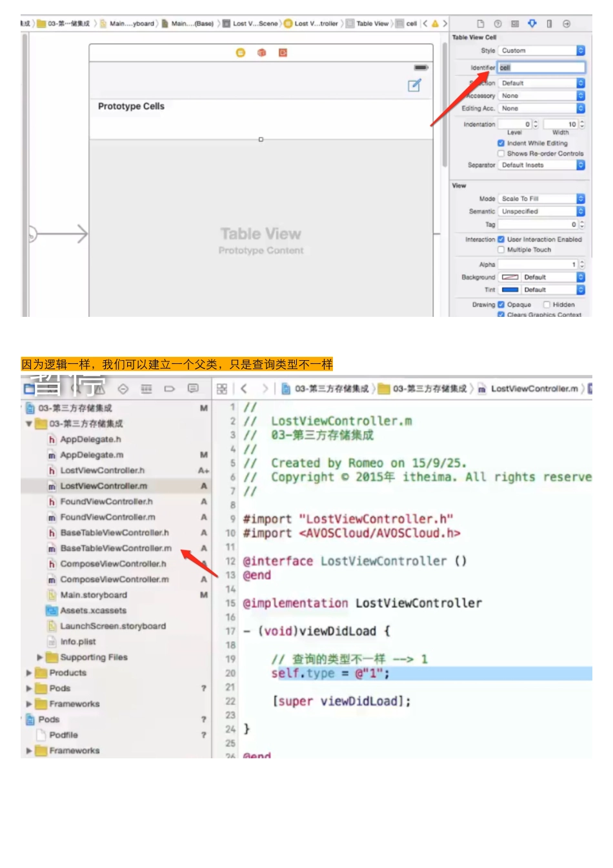Click the Identifier text field containing cell
Image resolution: width=613 pixels, height=868 pixels.
(x=541, y=67)
